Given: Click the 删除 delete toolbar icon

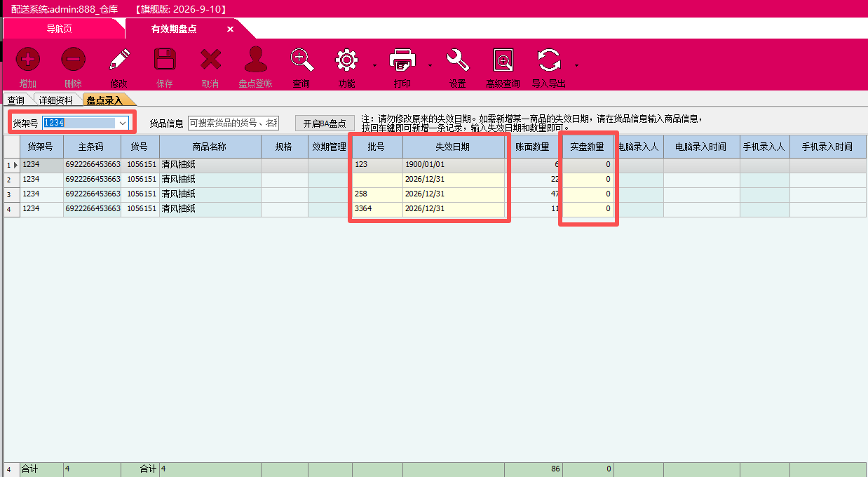Looking at the screenshot, I should coord(74,60).
